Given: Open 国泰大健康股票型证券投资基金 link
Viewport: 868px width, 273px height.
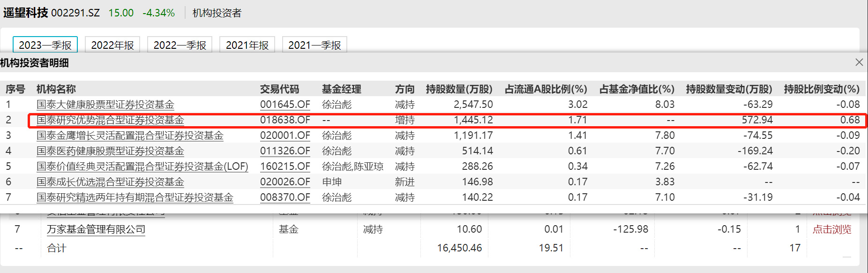Looking at the screenshot, I should pos(105,105).
